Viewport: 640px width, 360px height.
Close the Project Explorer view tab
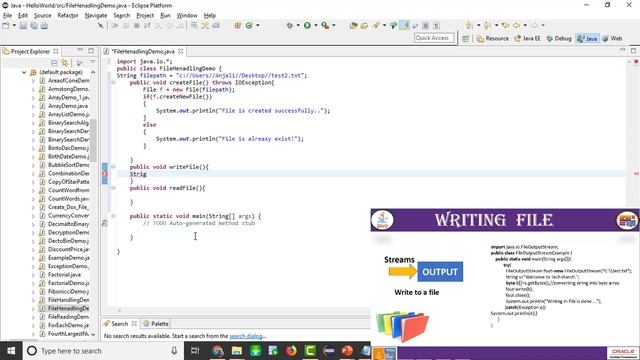point(56,51)
